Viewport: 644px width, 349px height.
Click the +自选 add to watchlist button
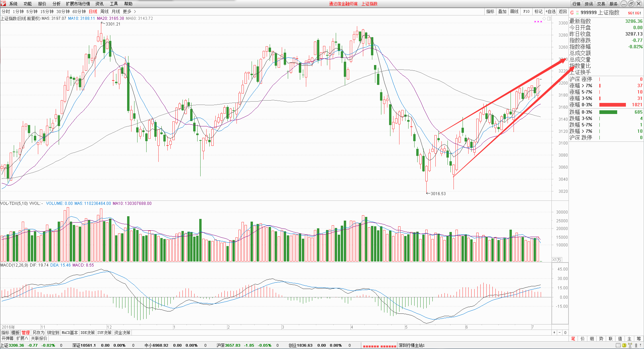[x=551, y=11]
